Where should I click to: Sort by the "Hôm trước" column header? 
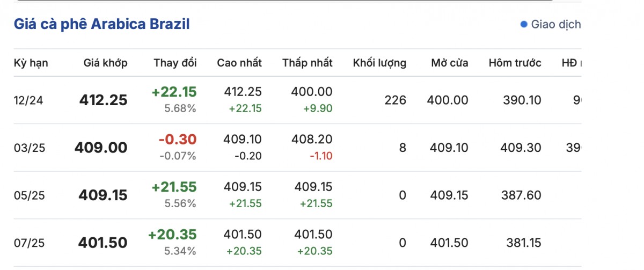(x=515, y=63)
